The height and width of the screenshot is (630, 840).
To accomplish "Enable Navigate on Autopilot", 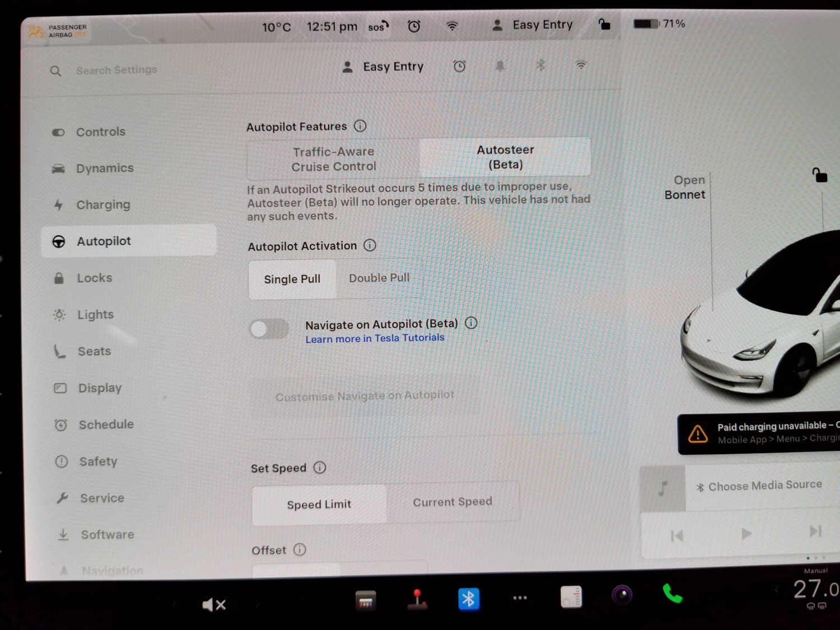I will [x=269, y=329].
